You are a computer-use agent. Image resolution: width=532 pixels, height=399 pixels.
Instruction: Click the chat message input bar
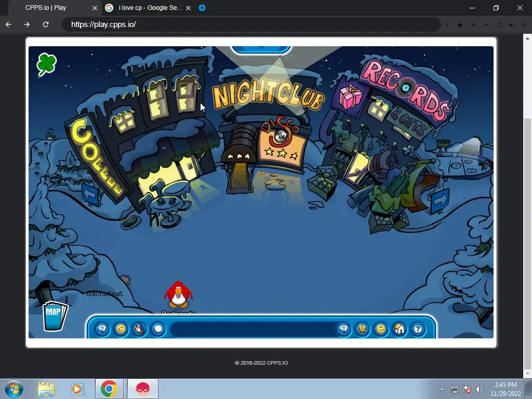click(x=253, y=329)
